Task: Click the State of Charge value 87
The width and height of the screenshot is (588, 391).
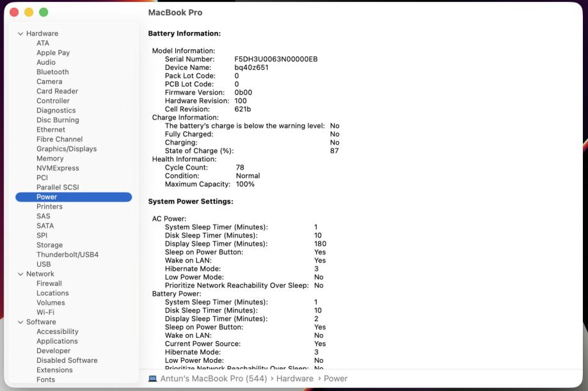Action: [x=334, y=151]
